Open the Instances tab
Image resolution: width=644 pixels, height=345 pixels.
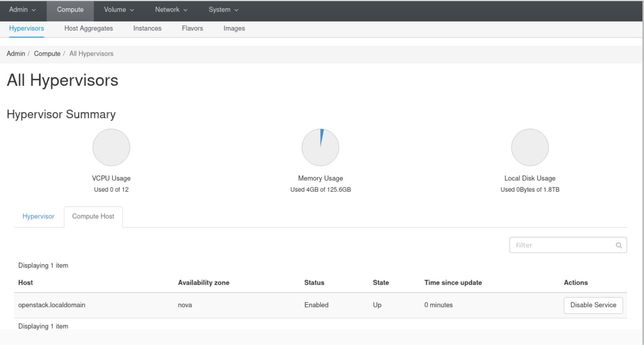(x=147, y=28)
